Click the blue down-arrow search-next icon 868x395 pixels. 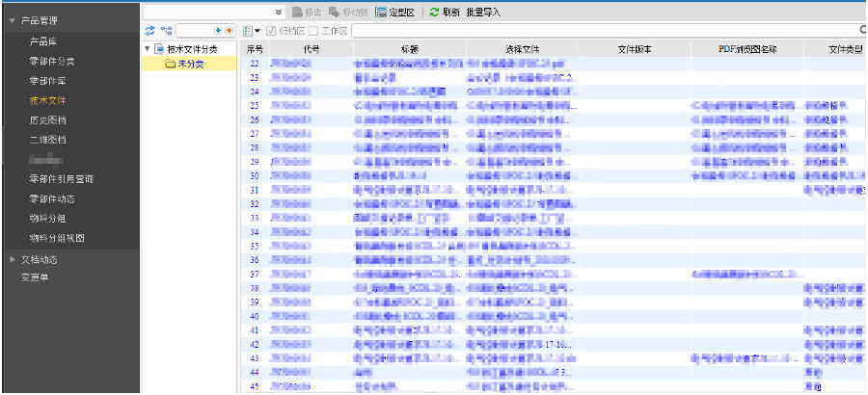(218, 31)
